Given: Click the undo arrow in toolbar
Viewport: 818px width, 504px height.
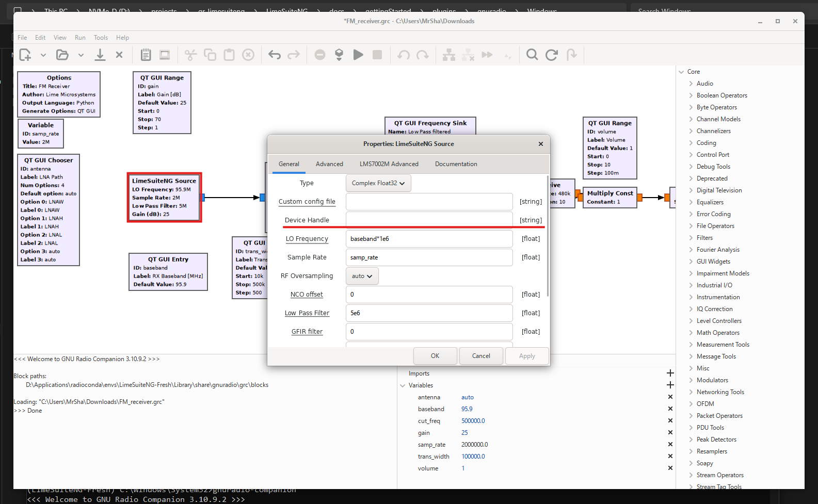Looking at the screenshot, I should [275, 55].
